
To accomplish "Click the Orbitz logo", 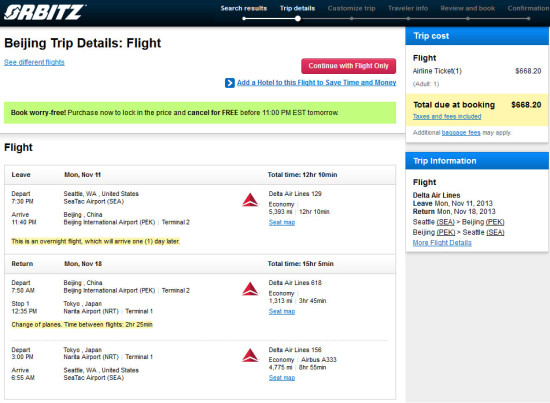I will click(x=44, y=12).
